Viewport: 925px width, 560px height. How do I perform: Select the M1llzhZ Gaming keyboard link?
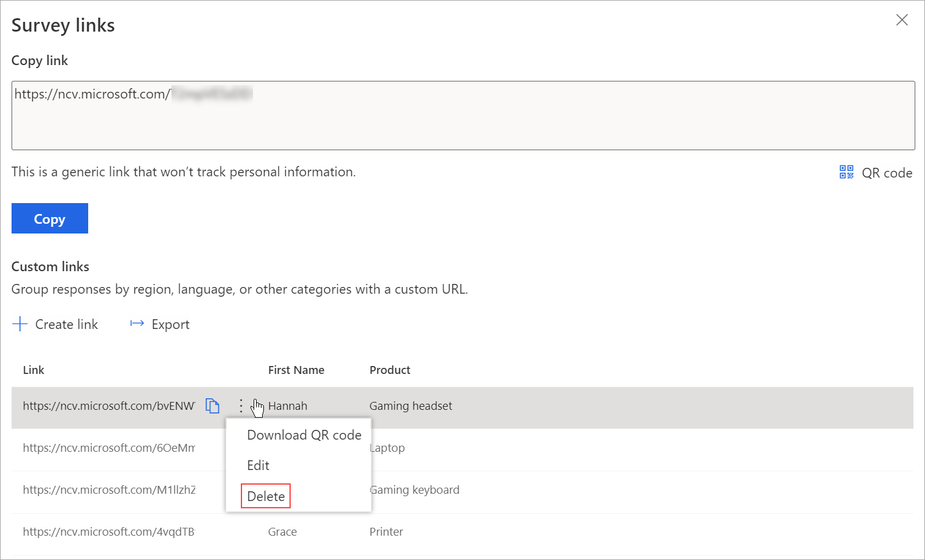click(x=108, y=489)
